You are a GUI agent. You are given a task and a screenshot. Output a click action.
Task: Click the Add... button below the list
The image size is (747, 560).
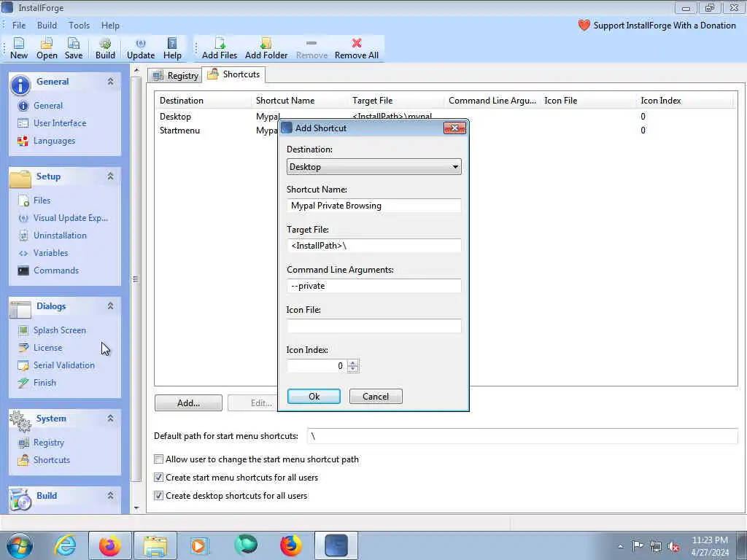(x=188, y=403)
